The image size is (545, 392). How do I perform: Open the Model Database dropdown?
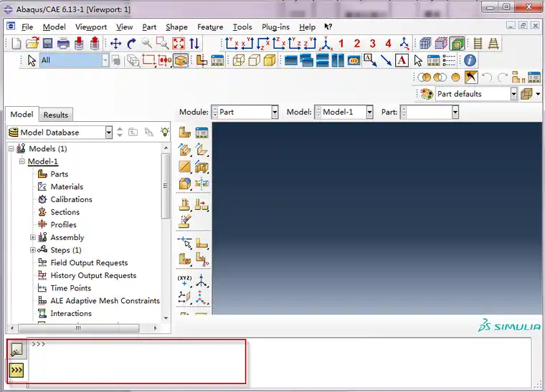pyautogui.click(x=60, y=133)
